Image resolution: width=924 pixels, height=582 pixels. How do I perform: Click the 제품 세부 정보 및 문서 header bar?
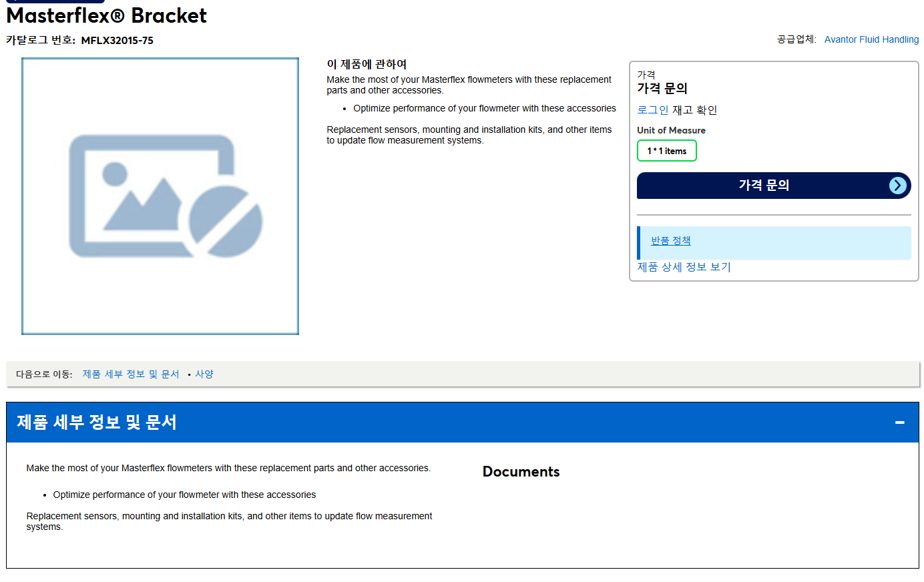462,422
